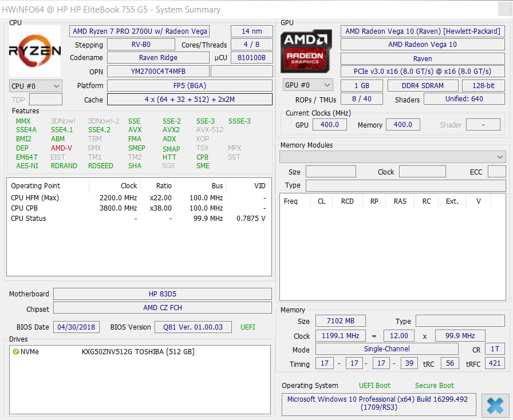Click the AVX2 feature flag
513x420 pixels.
tap(171, 130)
